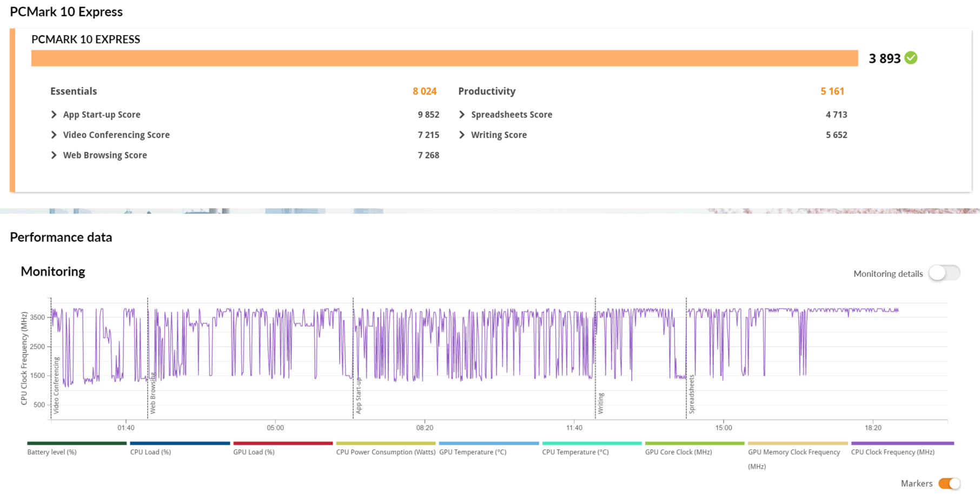Click the green validation checkmark next to 3 893

[x=911, y=58]
